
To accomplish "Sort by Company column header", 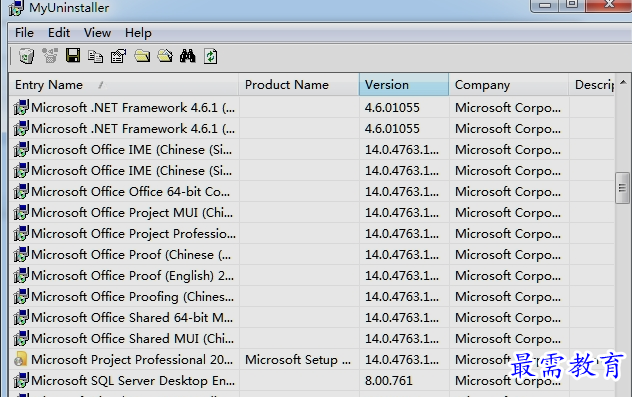I will 508,85.
